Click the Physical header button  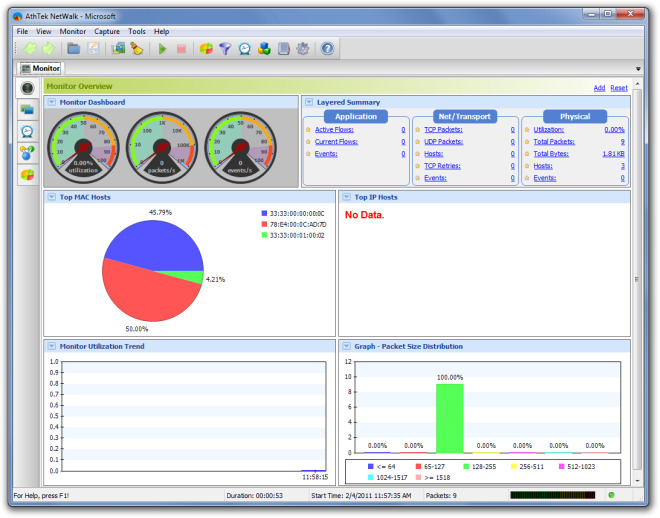(575, 117)
